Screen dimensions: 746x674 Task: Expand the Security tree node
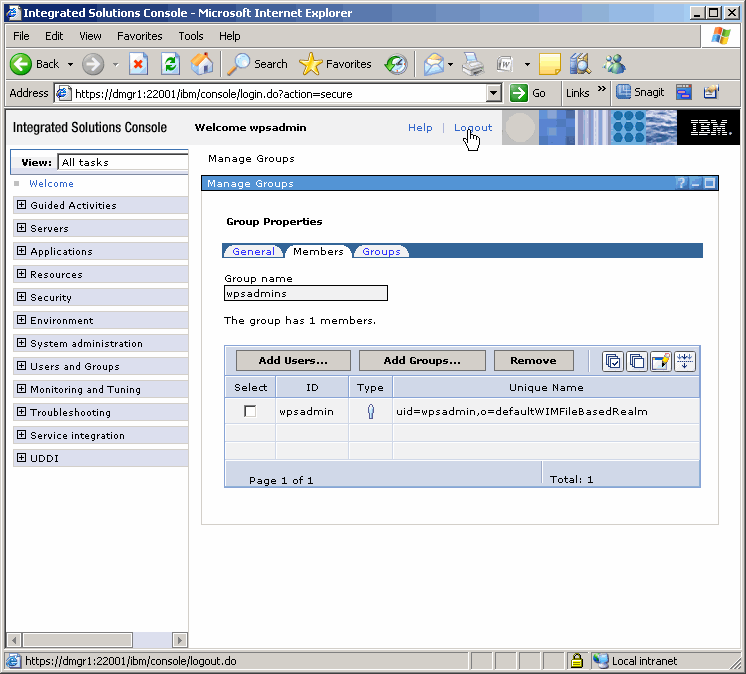pyautogui.click(x=21, y=297)
